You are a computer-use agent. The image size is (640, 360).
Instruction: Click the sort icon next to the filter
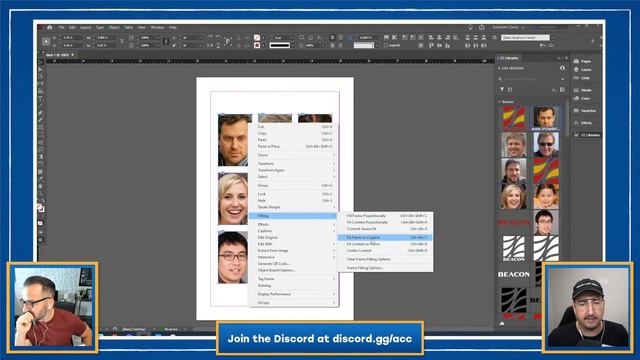510,89
